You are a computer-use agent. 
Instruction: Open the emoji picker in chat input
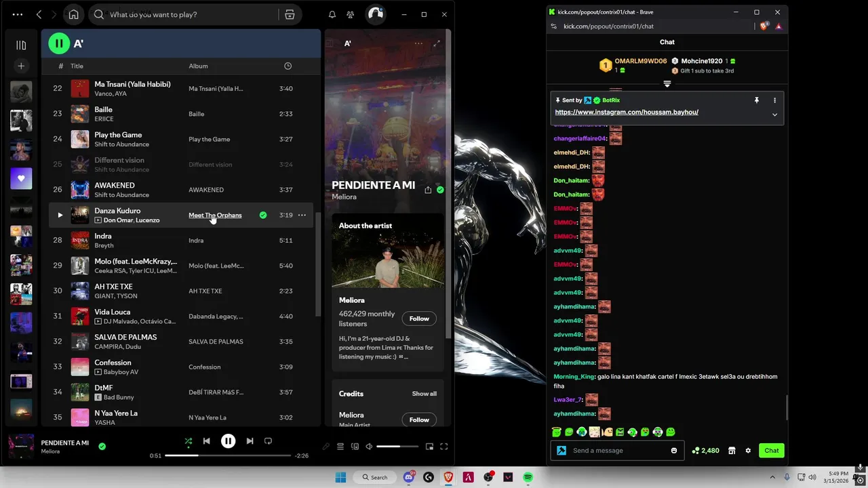[x=673, y=451]
